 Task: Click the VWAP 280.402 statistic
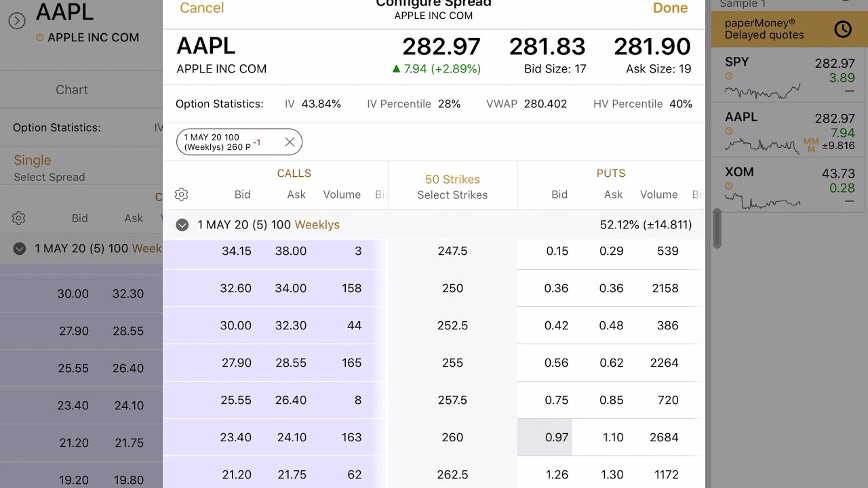(x=526, y=104)
